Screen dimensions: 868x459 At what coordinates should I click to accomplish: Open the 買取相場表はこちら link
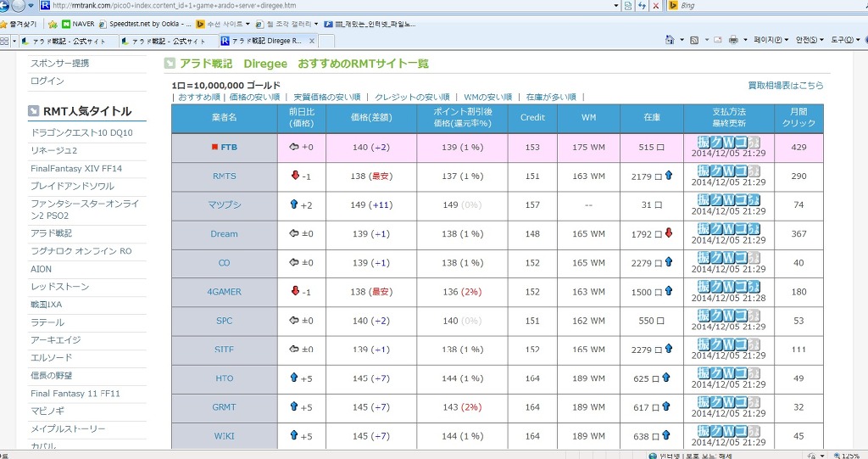point(786,86)
